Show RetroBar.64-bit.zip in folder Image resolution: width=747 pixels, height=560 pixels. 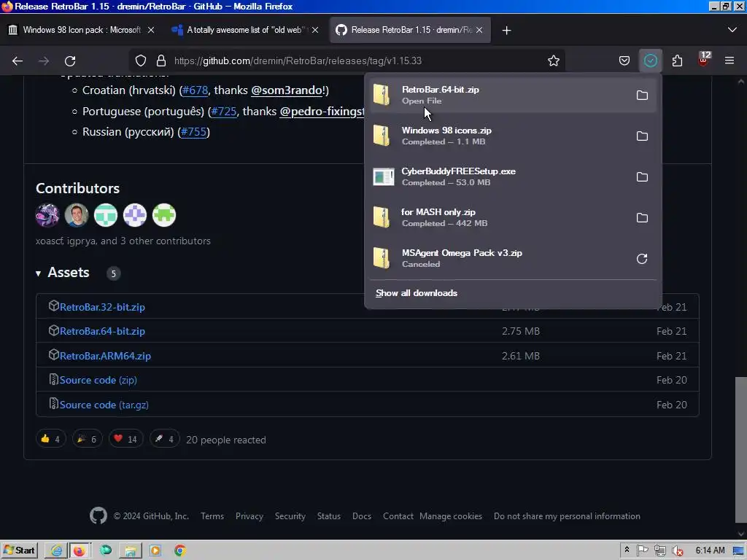pyautogui.click(x=642, y=96)
